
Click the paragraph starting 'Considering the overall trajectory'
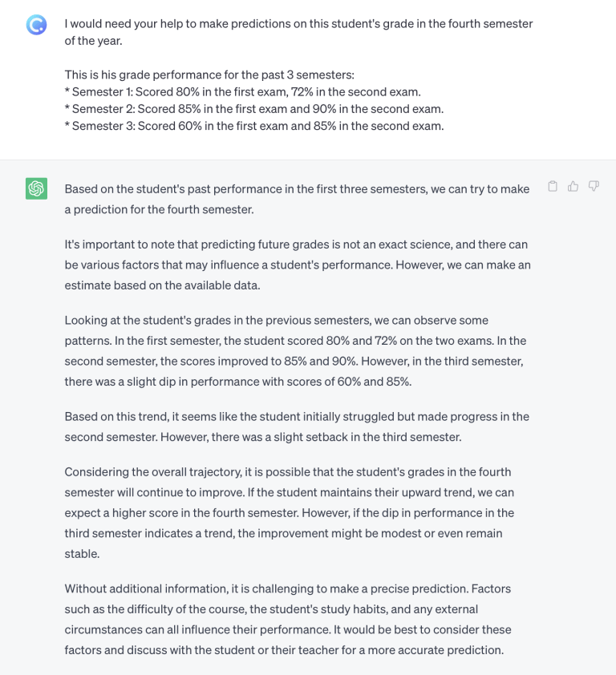point(289,513)
